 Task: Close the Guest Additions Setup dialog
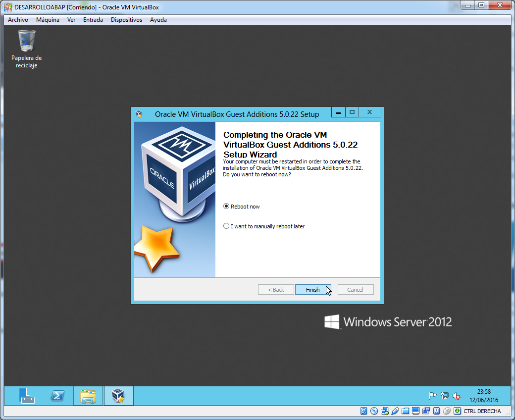(x=370, y=112)
